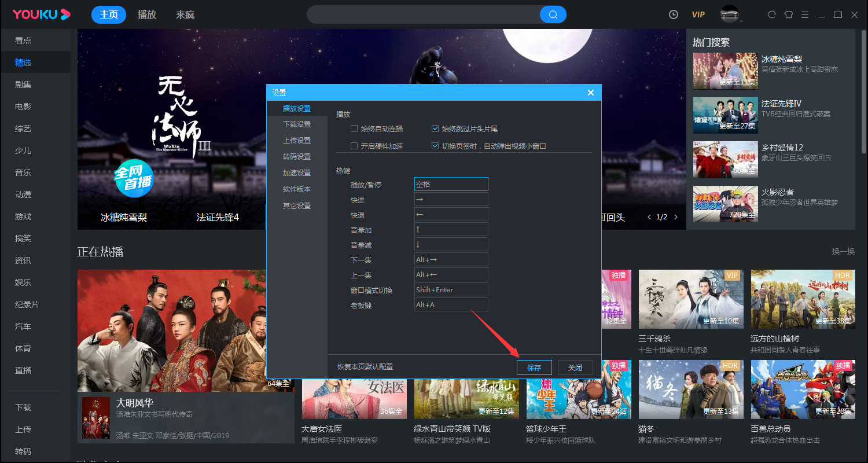868x463 pixels.
Task: Click the 快进 hotkey input field
Action: (451, 199)
